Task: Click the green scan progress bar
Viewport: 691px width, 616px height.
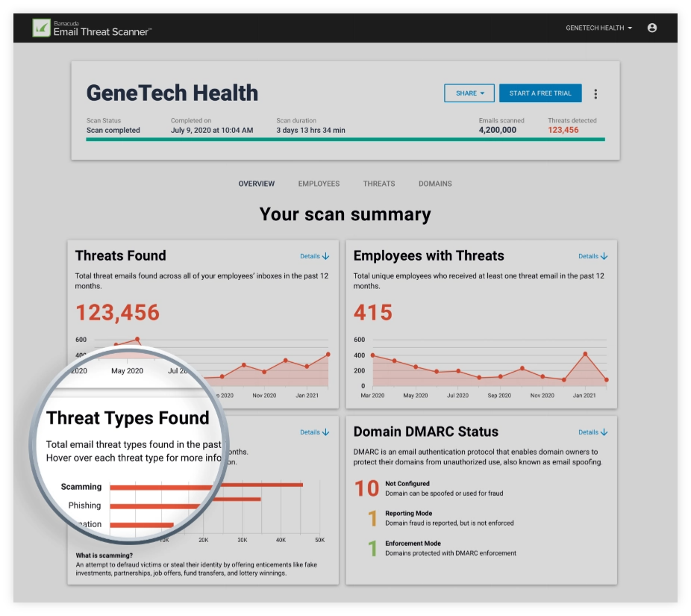Action: (345, 140)
